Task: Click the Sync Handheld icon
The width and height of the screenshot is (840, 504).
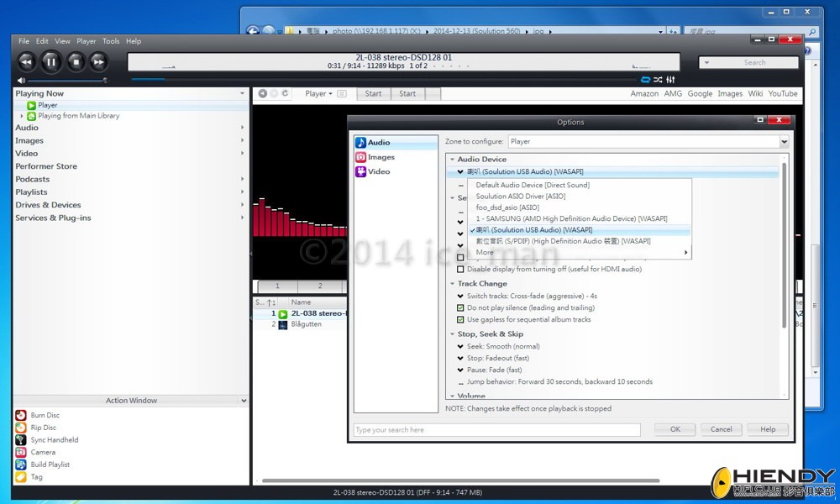Action: click(x=21, y=439)
